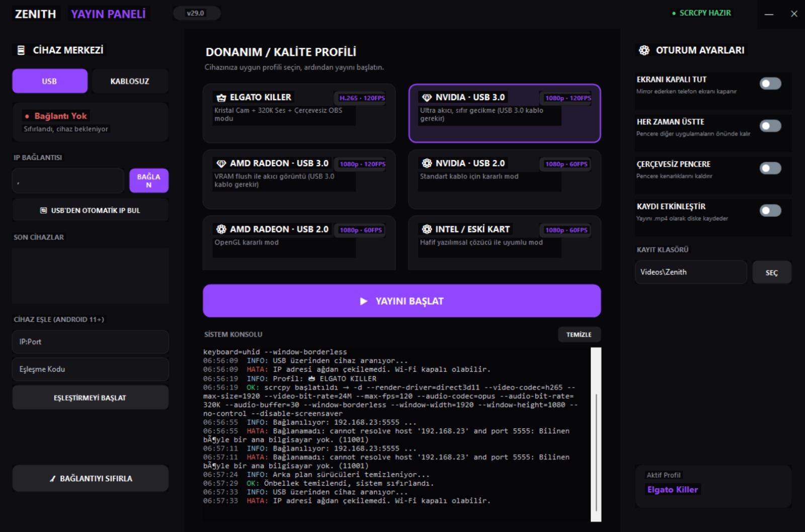
Task: Click the Elgato Killer crown icon
Action: tap(221, 98)
